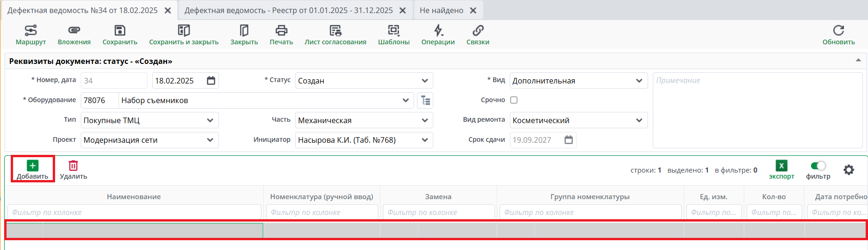The image size is (868, 250).
Task: Open the Вид ремонта dropdown
Action: [639, 120]
